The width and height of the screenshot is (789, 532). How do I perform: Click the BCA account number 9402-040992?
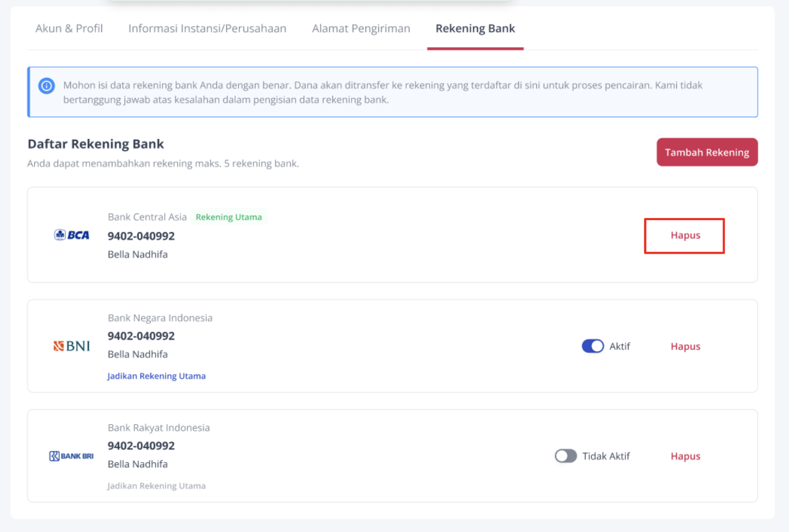[x=141, y=236]
